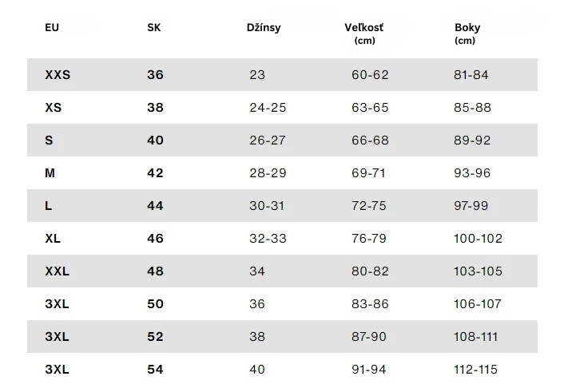Click the XL size label

53,239
